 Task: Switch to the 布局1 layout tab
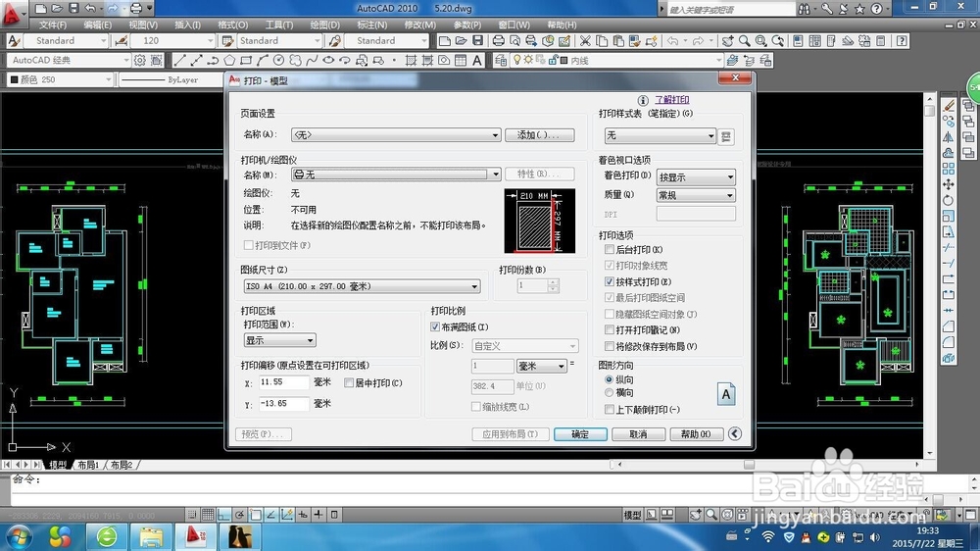pyautogui.click(x=88, y=465)
